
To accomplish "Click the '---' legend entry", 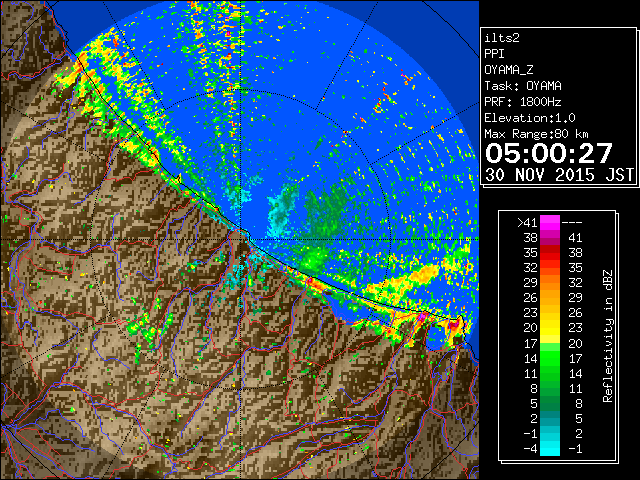I will point(572,223).
